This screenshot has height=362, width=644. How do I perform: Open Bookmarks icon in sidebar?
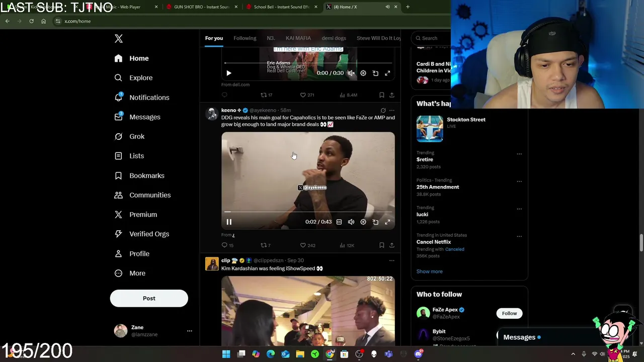118,175
